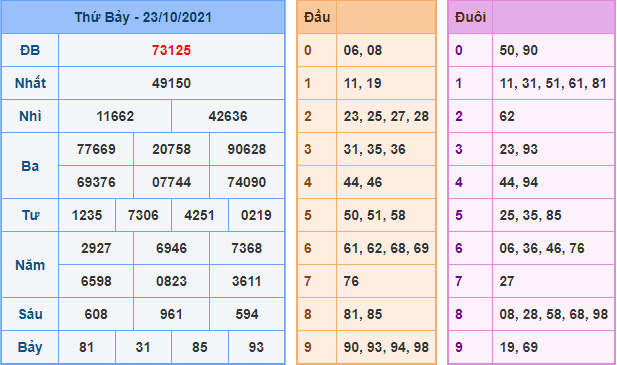Click the Ba row label

(30, 166)
